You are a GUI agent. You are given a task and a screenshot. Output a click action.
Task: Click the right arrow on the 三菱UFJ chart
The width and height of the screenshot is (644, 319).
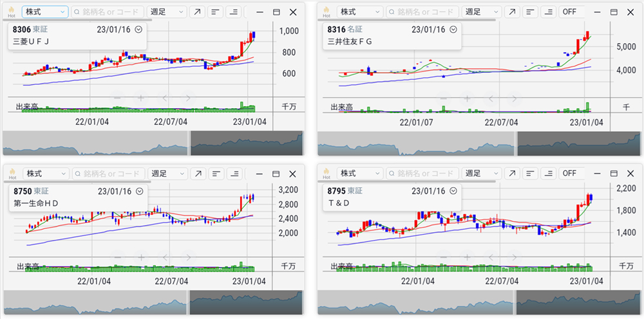(187, 98)
